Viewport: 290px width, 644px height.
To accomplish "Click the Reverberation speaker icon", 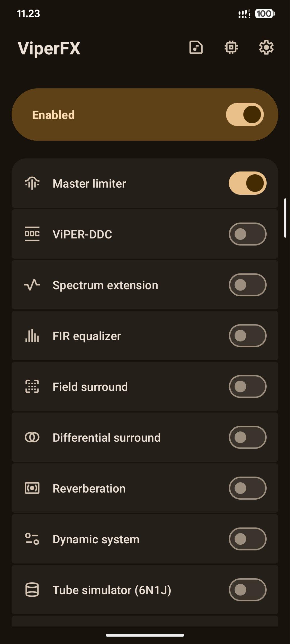I will click(32, 488).
